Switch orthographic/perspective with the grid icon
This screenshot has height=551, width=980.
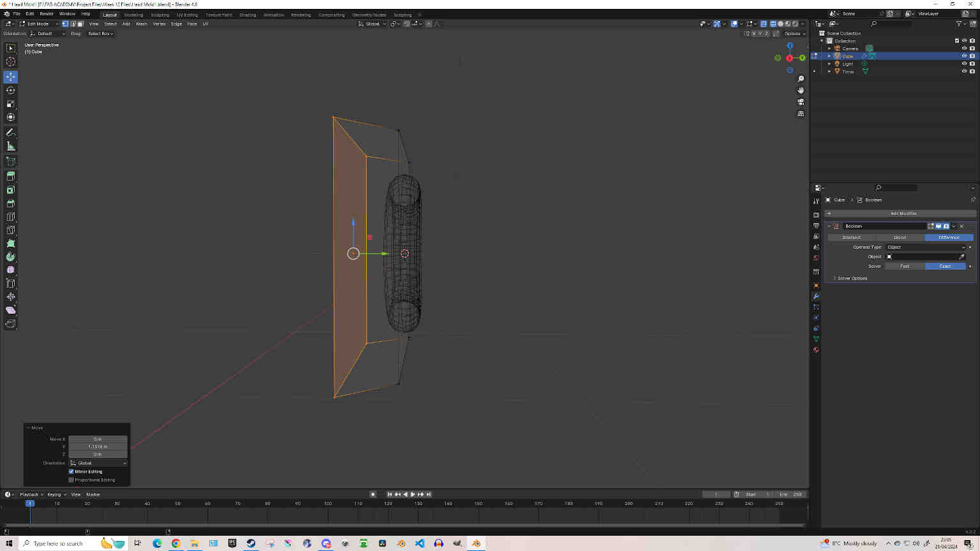801,114
